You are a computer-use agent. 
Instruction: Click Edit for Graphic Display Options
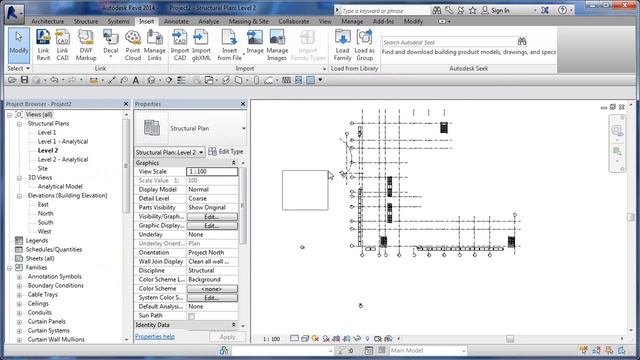(x=212, y=226)
